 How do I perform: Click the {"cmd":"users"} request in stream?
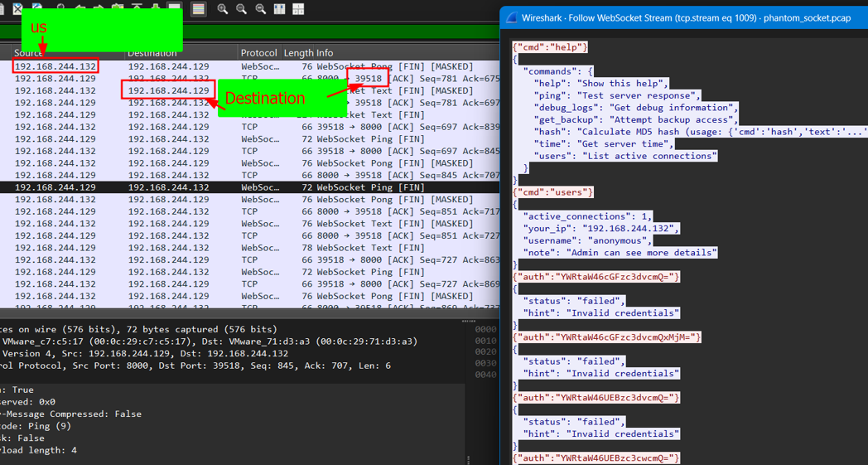point(552,192)
